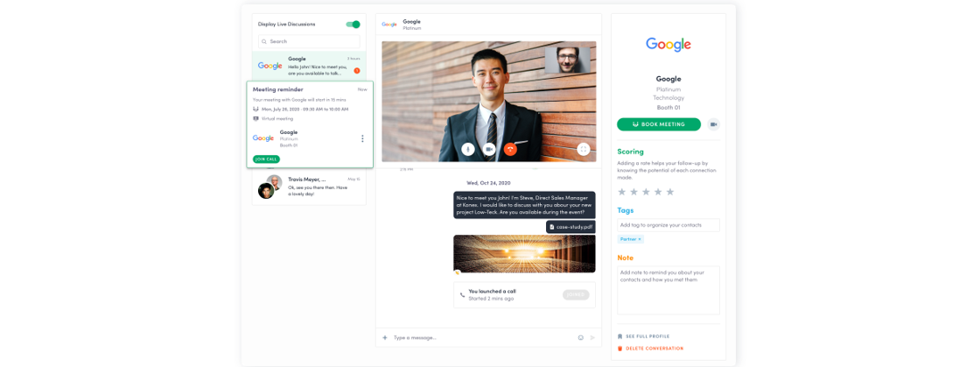Viewport: 980px width, 367px height.
Task: Click the Tags heading
Action: pyautogui.click(x=626, y=211)
